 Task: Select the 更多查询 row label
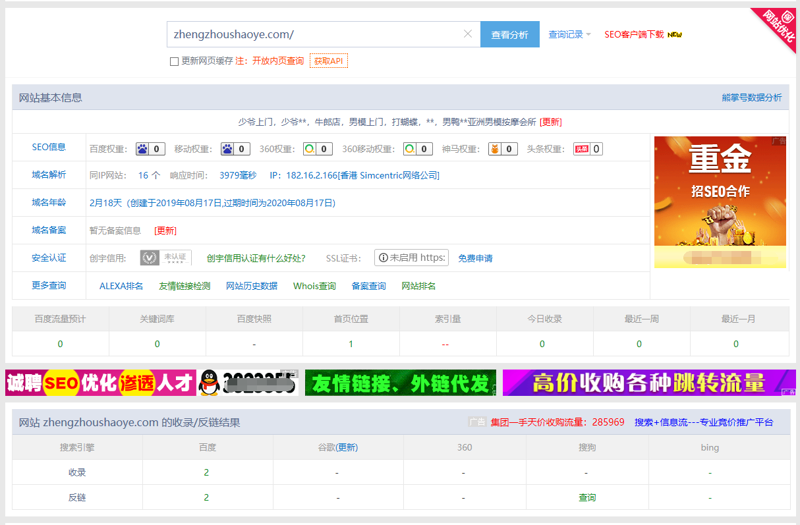click(49, 285)
